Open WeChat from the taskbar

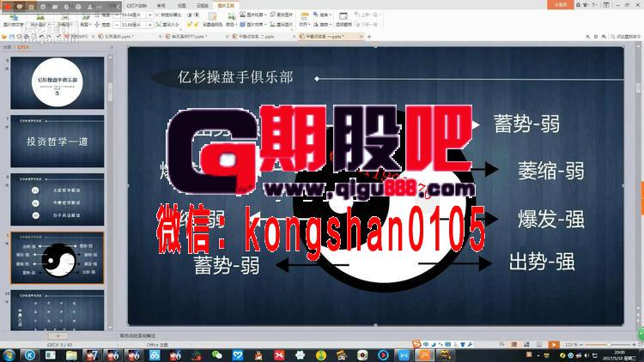[216, 355]
